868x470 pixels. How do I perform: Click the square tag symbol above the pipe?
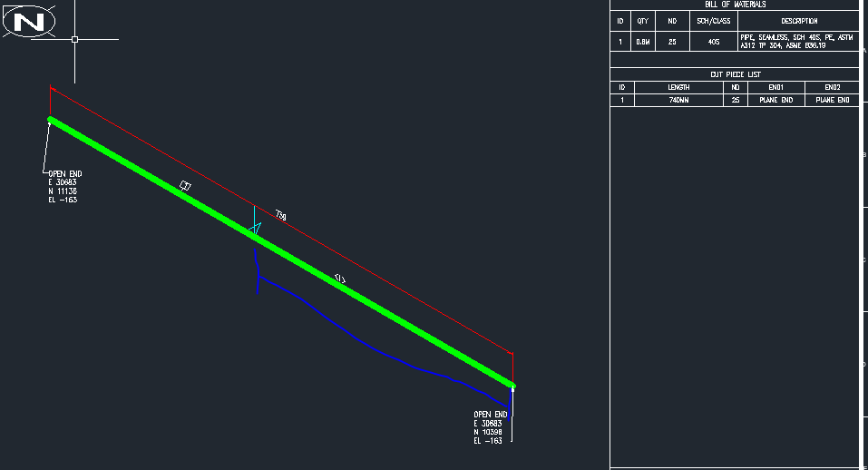(x=185, y=186)
